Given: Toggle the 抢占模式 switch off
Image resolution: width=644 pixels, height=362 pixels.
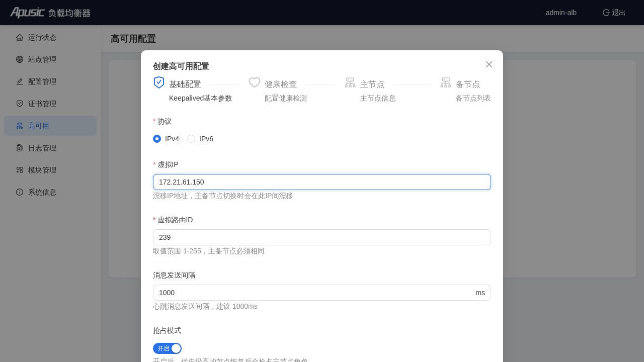Looking at the screenshot, I should coord(167,348).
